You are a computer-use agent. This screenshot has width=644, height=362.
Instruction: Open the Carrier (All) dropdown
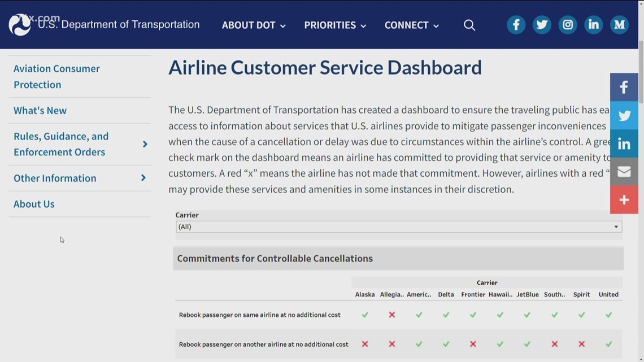coord(616,226)
